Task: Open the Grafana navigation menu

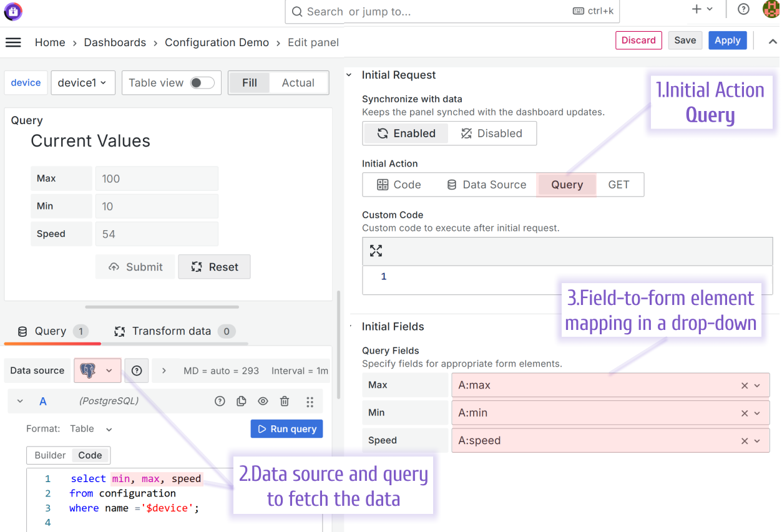Action: (12, 42)
